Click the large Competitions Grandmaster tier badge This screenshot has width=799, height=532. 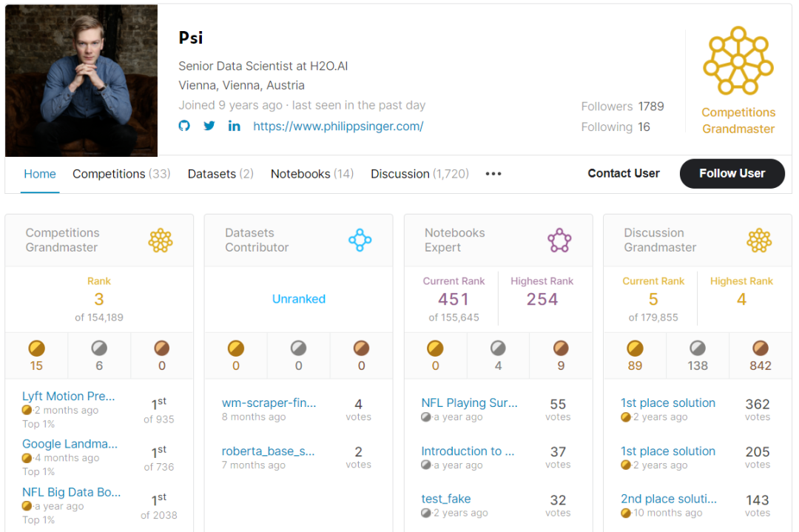point(738,61)
